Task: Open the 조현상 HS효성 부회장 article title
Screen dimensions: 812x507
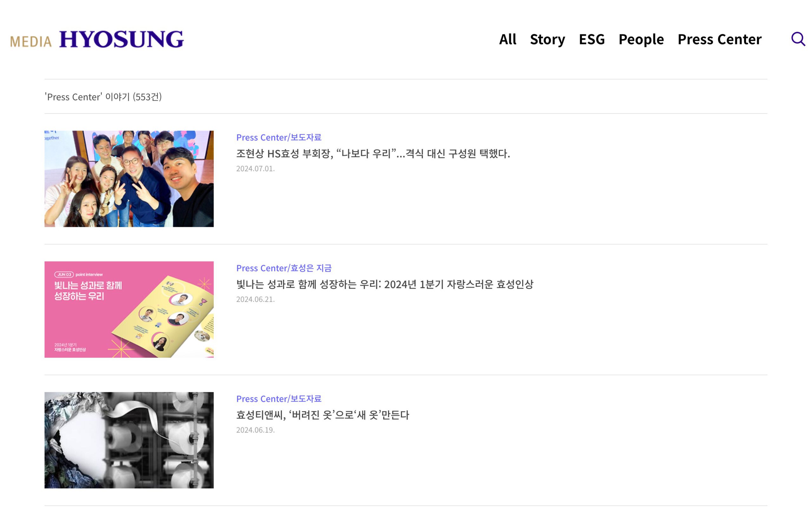Action: coord(373,154)
